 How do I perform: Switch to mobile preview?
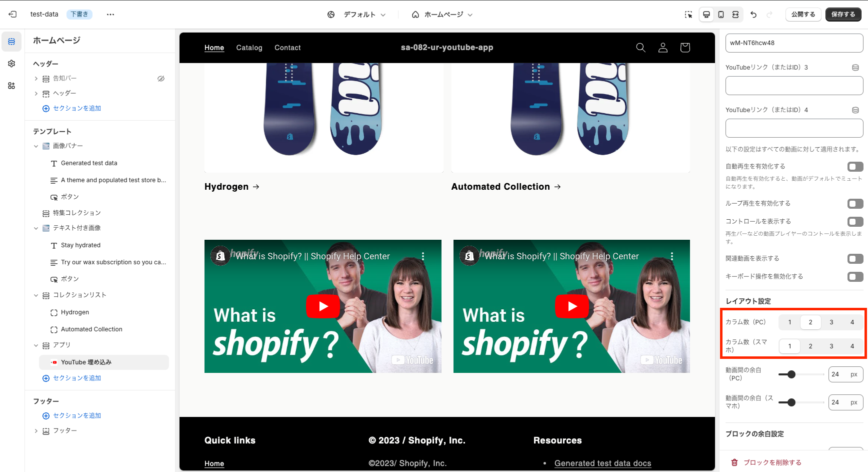click(x=721, y=15)
